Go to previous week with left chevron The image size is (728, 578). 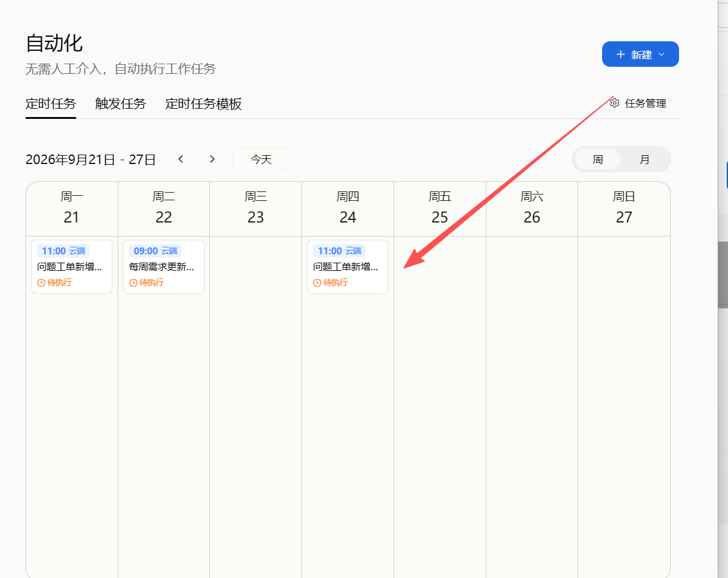pyautogui.click(x=181, y=159)
